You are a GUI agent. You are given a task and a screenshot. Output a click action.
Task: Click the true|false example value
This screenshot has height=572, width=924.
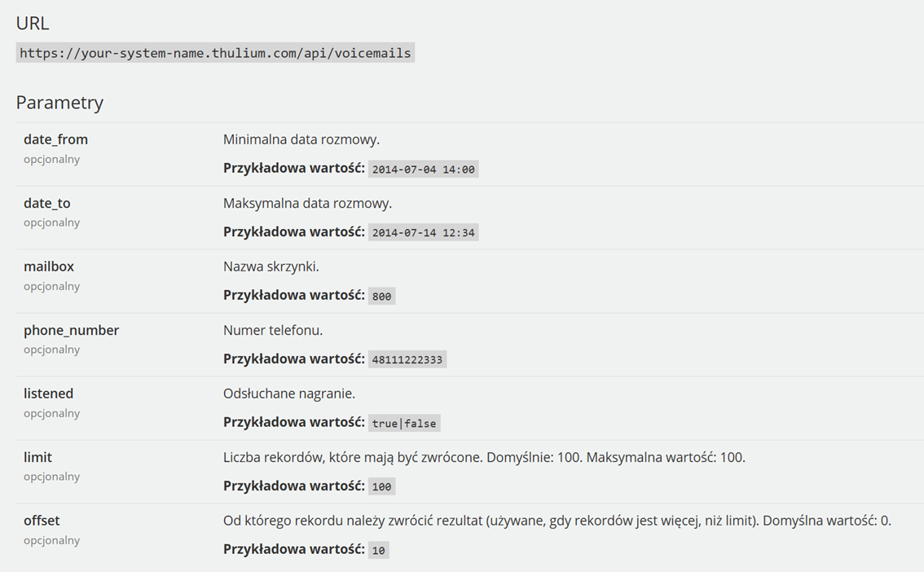[x=403, y=424]
